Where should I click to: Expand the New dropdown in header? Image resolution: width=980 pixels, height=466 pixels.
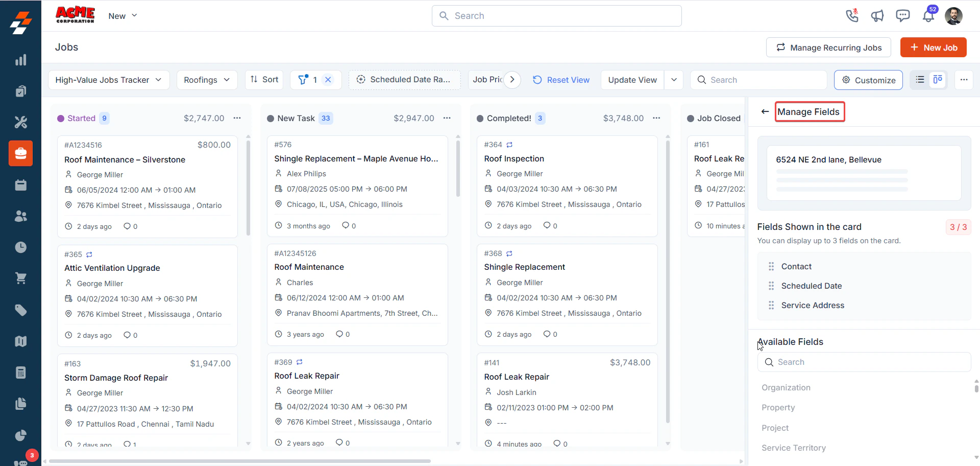(122, 16)
